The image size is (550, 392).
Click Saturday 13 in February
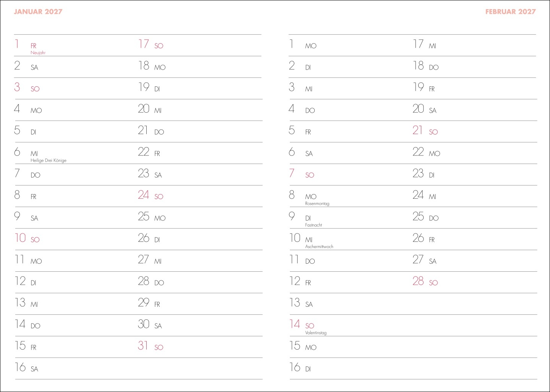(301, 303)
